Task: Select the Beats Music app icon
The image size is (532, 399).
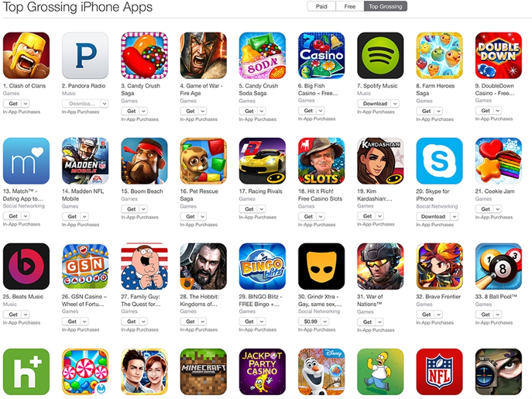Action: (26, 266)
